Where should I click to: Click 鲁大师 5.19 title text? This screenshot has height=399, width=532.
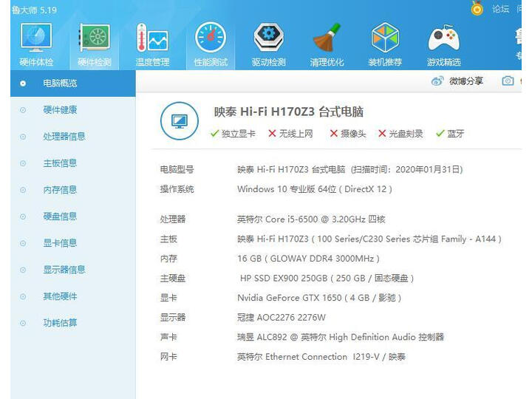point(34,10)
